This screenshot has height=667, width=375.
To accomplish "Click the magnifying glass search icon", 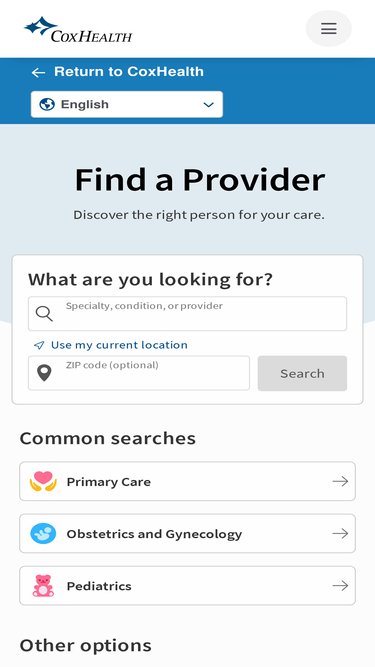I will tap(44, 314).
